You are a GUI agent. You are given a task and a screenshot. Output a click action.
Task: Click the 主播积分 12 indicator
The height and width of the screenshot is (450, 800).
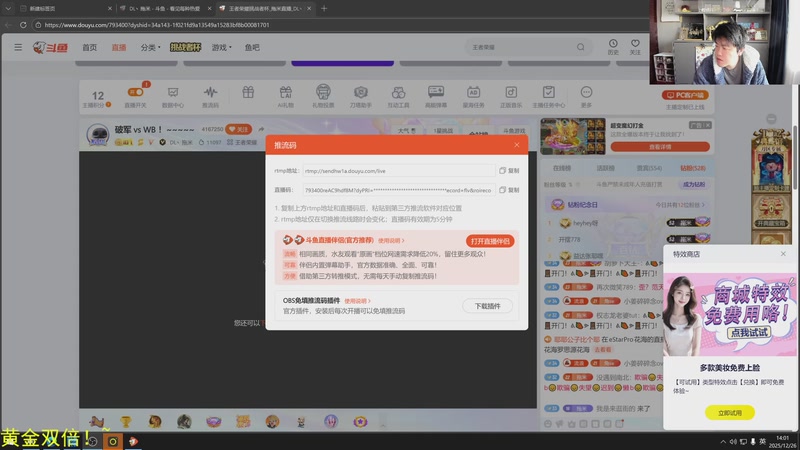(97, 99)
